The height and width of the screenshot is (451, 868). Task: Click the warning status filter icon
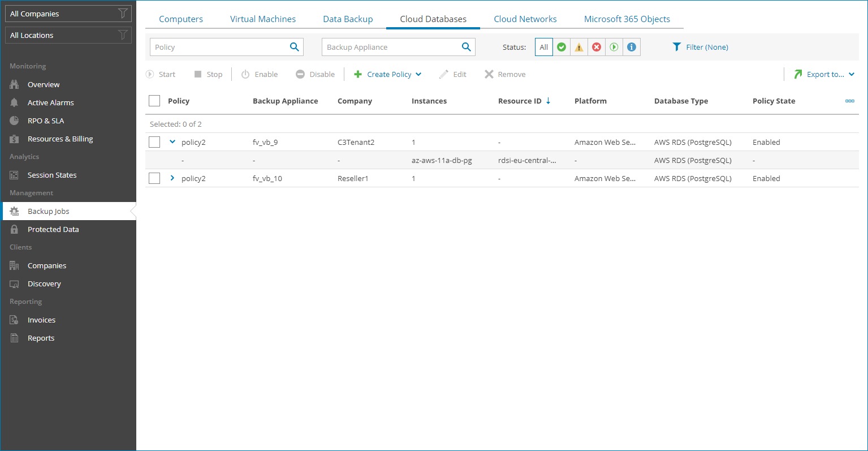point(579,47)
